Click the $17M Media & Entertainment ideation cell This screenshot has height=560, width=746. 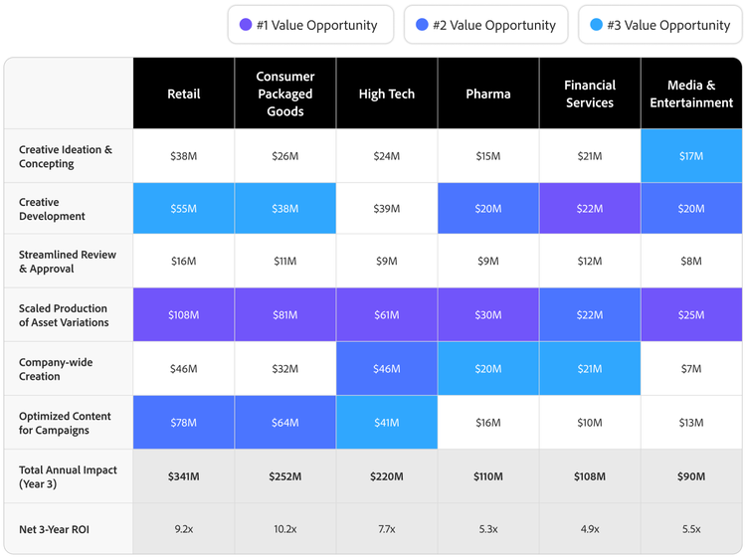click(691, 156)
